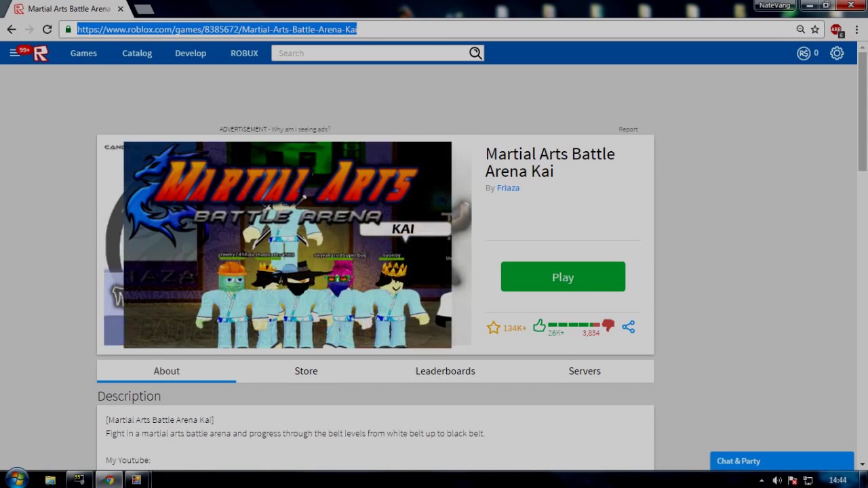Submit search with the magnifier icon

pos(475,53)
